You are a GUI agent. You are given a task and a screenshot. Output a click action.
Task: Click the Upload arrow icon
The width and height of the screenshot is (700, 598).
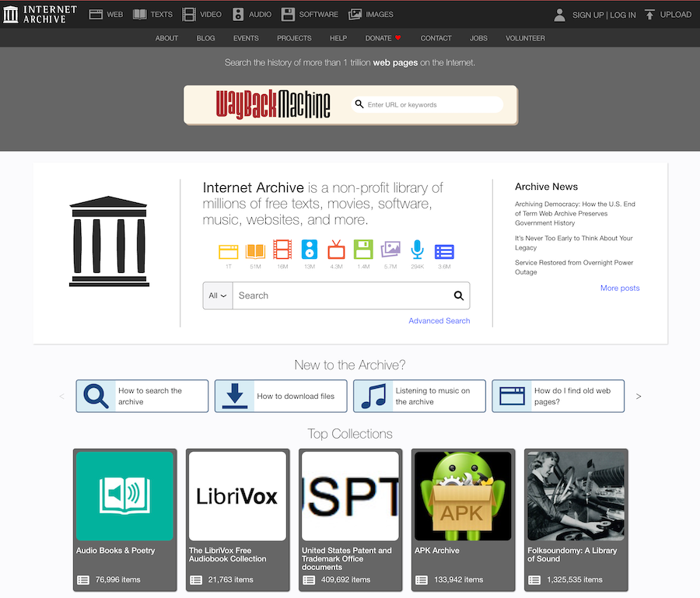pos(649,15)
